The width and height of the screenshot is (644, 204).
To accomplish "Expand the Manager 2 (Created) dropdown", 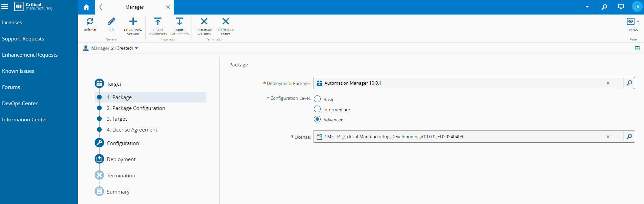I will pos(137,48).
